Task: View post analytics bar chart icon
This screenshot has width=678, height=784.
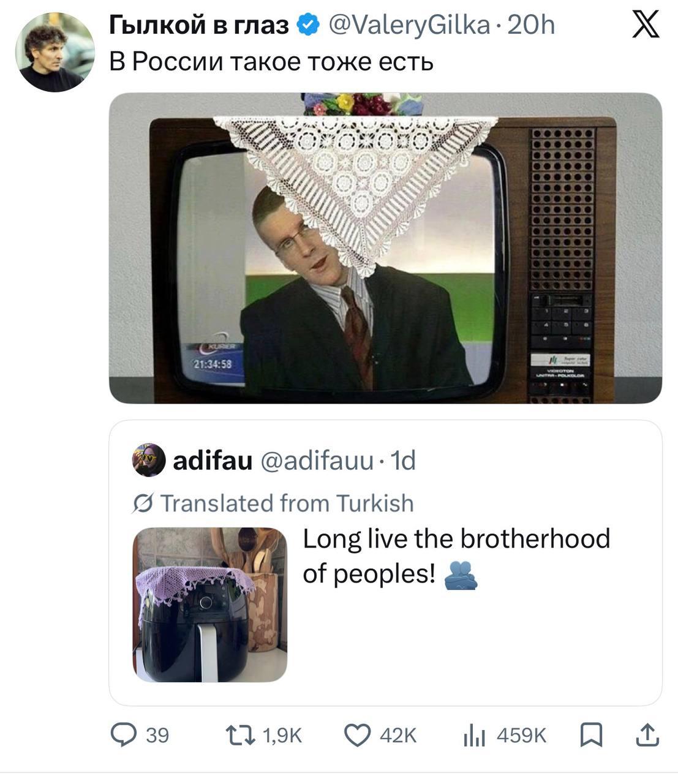Action: [474, 734]
